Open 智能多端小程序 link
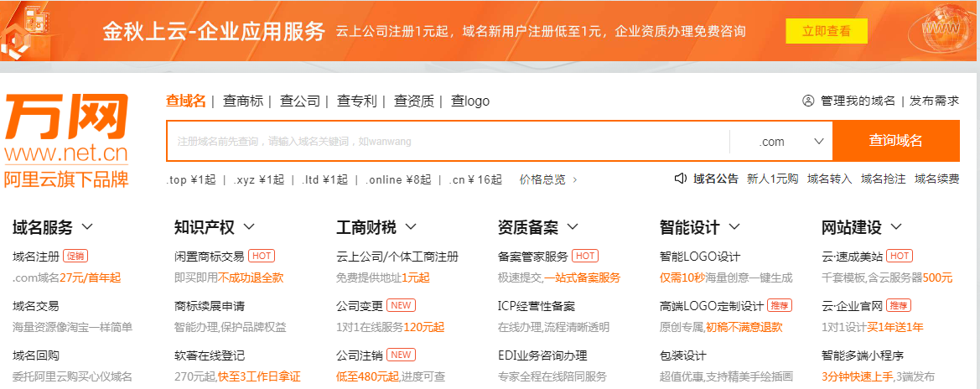The width and height of the screenshot is (980, 389). click(863, 355)
